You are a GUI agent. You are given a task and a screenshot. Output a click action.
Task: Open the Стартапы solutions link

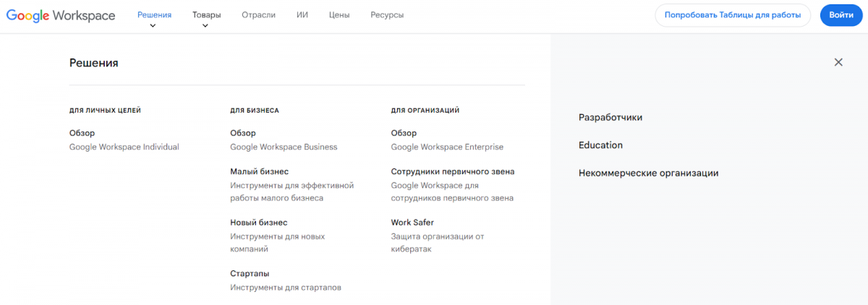click(250, 274)
